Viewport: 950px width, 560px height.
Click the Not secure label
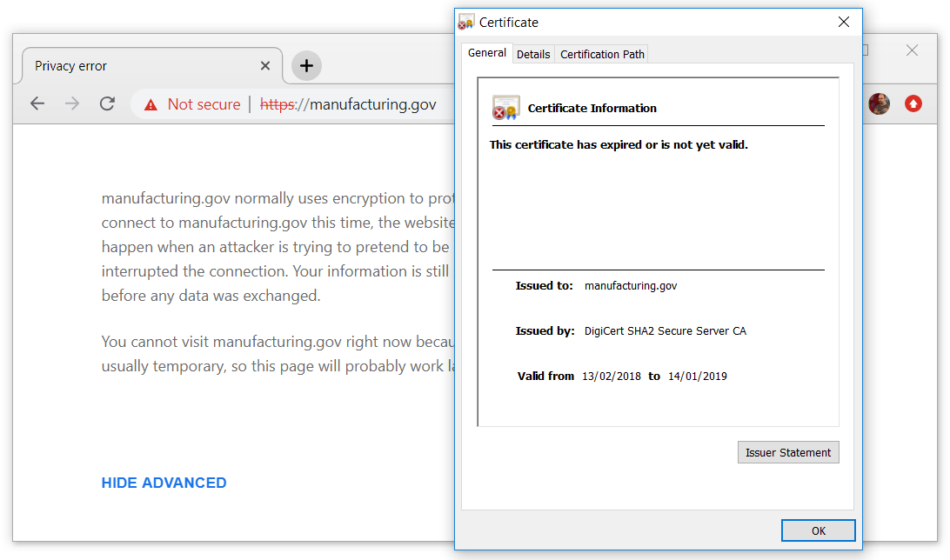(204, 104)
